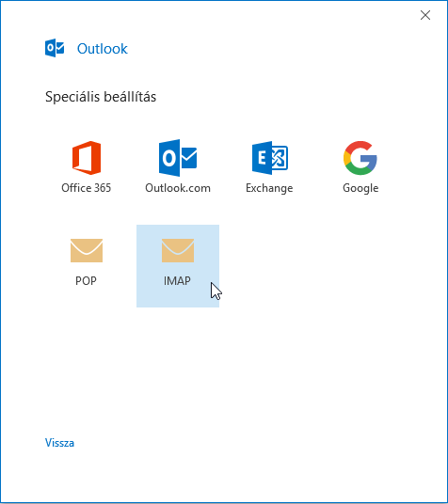448x504 pixels.
Task: Click the "Outlook.com" text label
Action: 178,188
